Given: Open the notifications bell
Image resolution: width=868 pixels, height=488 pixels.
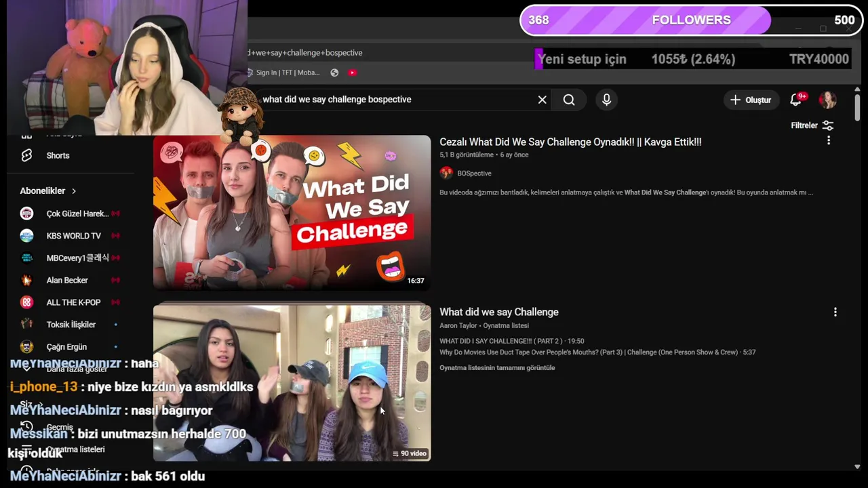Looking at the screenshot, I should coord(797,100).
